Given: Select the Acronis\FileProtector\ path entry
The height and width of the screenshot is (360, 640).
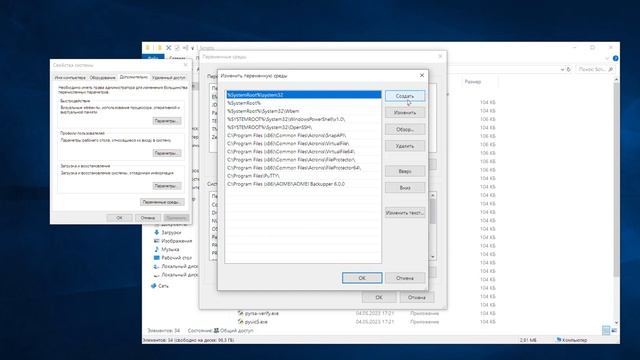Looking at the screenshot, I should click(x=304, y=160).
